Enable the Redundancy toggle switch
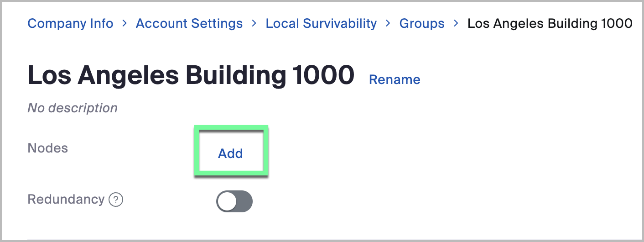The width and height of the screenshot is (644, 242). [x=234, y=201]
